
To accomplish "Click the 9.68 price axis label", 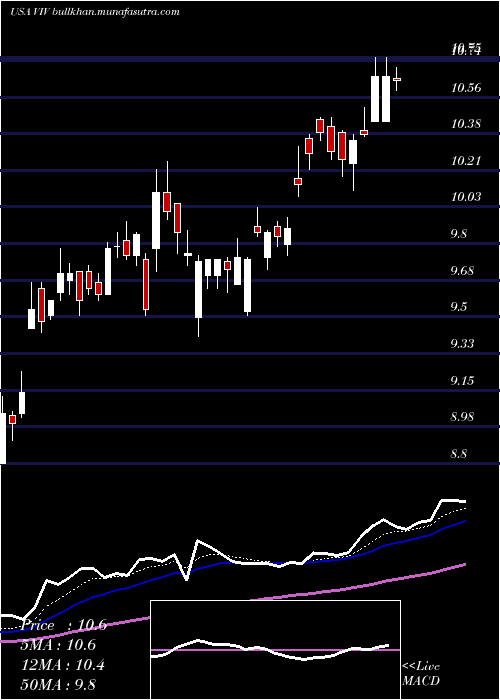I will pyautogui.click(x=462, y=271).
